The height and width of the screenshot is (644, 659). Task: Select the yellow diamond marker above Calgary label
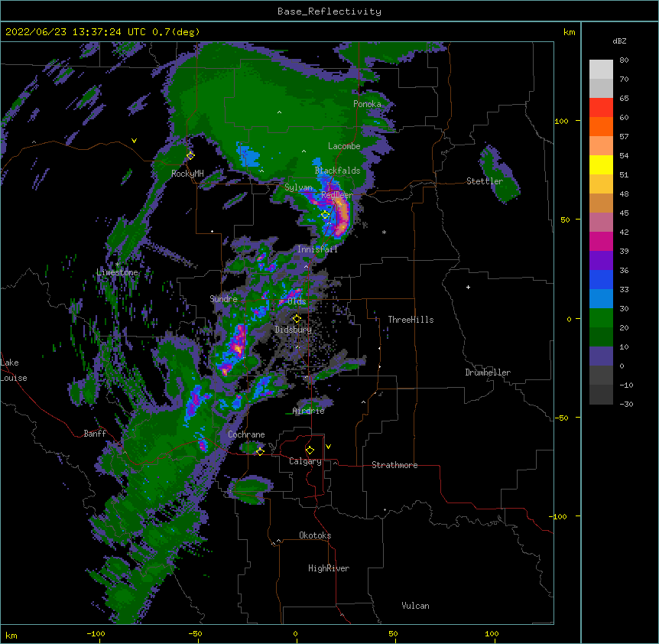coord(310,450)
